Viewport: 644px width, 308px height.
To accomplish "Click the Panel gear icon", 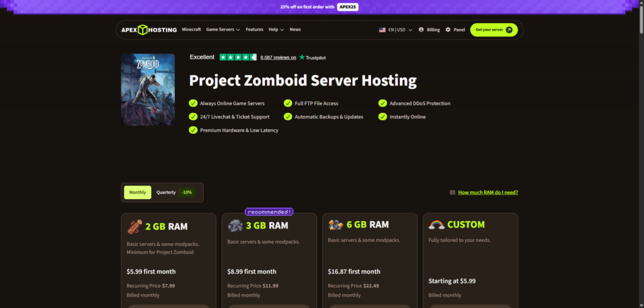I will coord(448,30).
